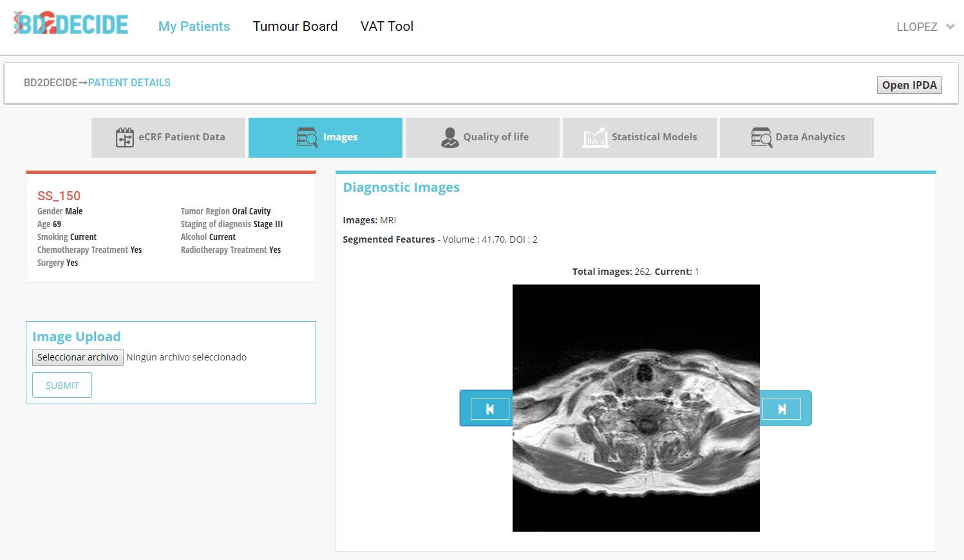Navigate to Tumour Board
The width and height of the screenshot is (964, 560).
(x=295, y=26)
